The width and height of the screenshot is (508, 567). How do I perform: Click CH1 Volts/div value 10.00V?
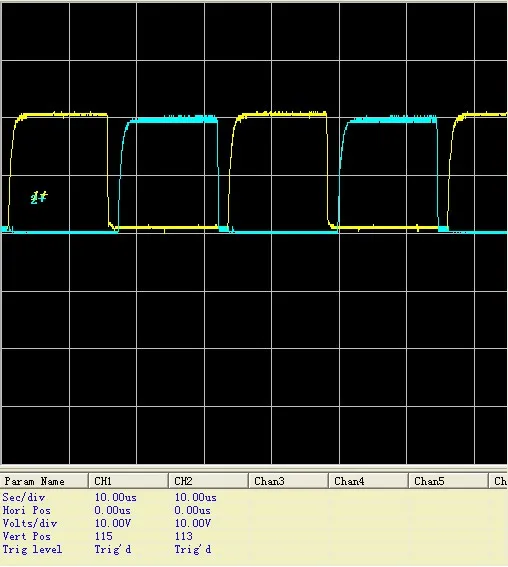click(113, 524)
